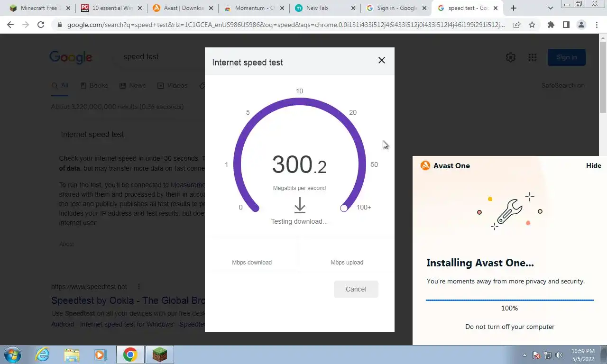607x364 pixels.
Task: Click the About link under speed test
Action: coord(66,244)
